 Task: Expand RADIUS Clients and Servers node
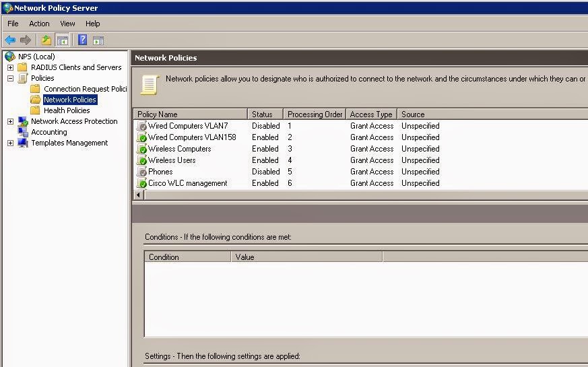click(x=11, y=68)
